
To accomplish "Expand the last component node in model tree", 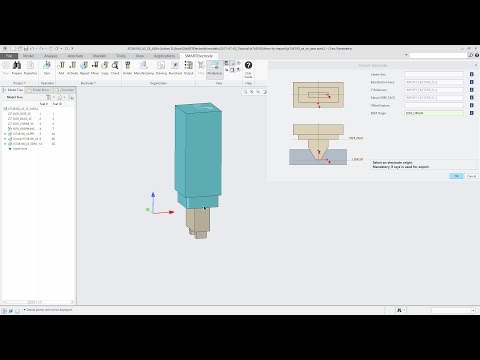I will [x=5, y=144].
